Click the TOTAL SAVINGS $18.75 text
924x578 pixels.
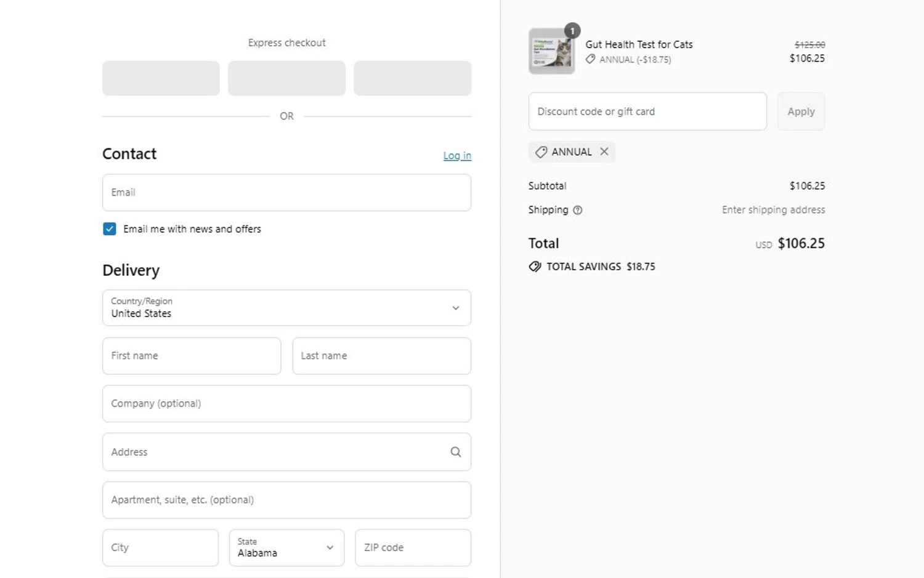click(x=601, y=267)
